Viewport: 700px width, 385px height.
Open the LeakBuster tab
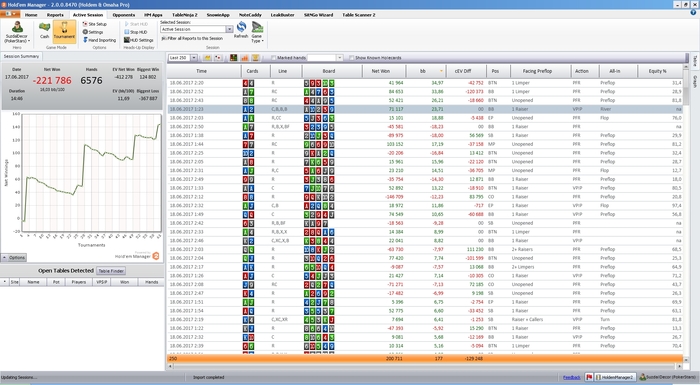pos(283,15)
